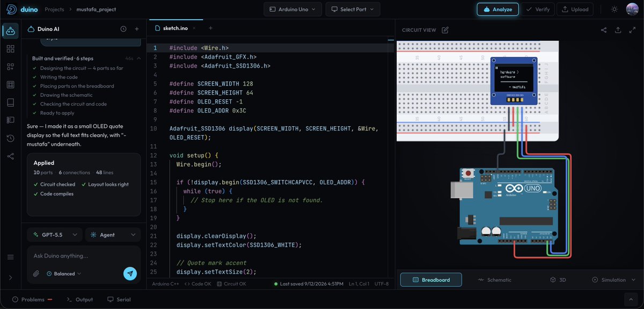Image resolution: width=644 pixels, height=309 pixels.
Task: Click the CIRCUIT VIEW panel title
Action: coord(419,30)
